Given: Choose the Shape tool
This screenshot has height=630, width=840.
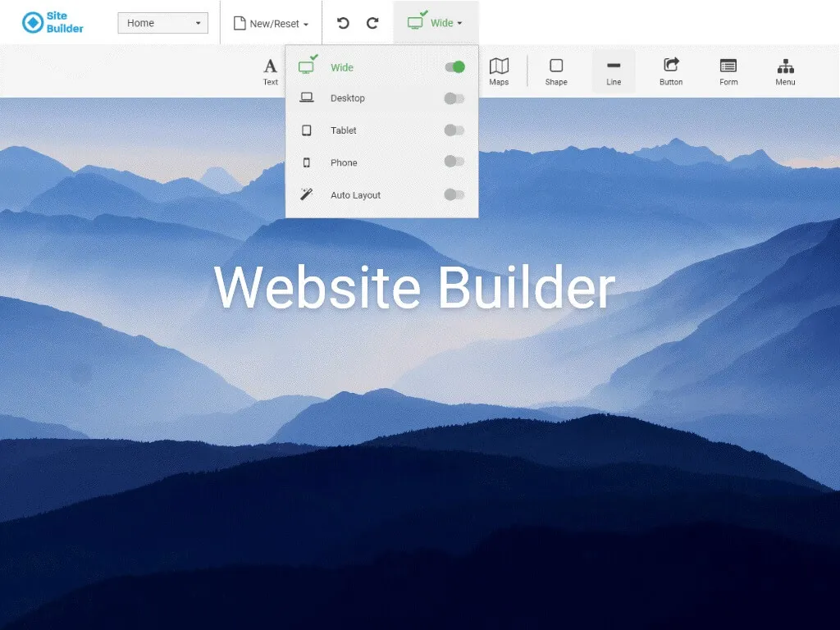Looking at the screenshot, I should point(556,71).
